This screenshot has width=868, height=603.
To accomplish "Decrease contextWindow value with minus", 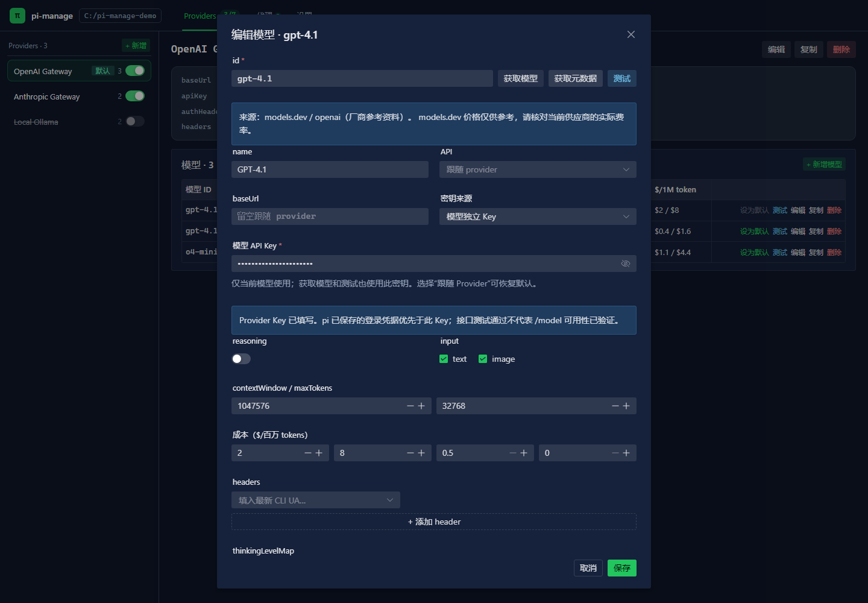I will pyautogui.click(x=410, y=406).
